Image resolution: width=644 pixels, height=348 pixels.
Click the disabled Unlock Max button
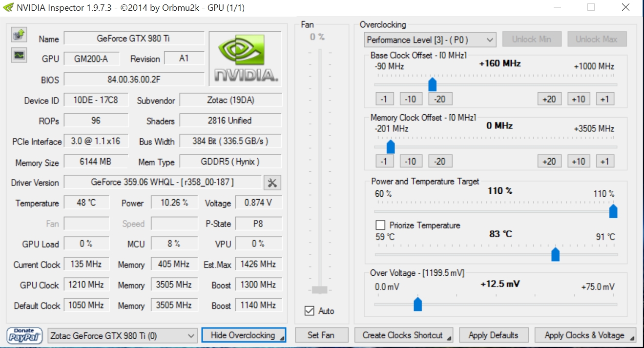pos(597,40)
